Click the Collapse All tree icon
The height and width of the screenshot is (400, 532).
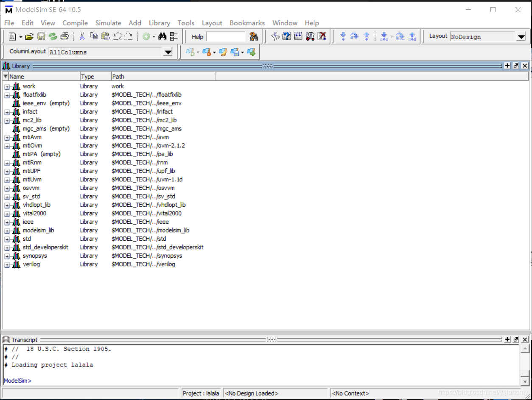[x=174, y=37]
